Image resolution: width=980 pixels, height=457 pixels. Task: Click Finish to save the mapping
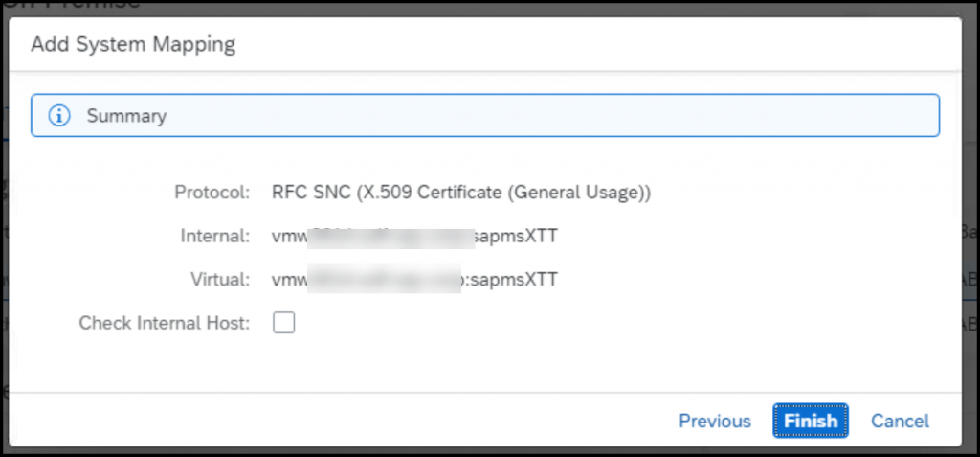pos(810,421)
